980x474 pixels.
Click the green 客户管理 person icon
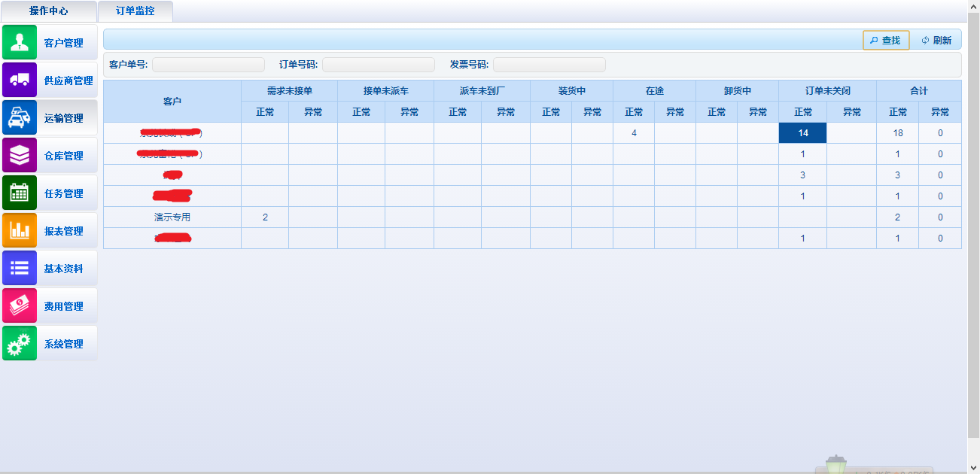[x=20, y=42]
